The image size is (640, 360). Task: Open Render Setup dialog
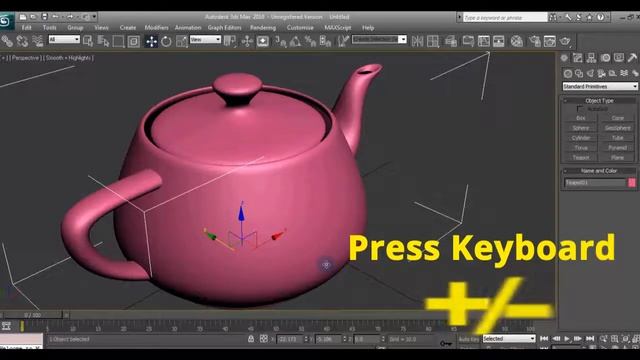[535, 41]
